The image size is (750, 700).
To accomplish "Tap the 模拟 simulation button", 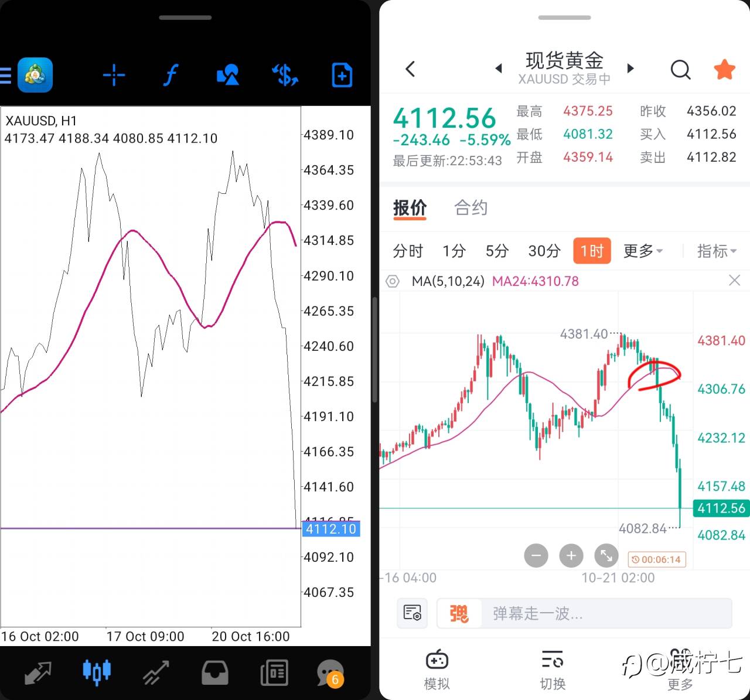I will coord(437,670).
